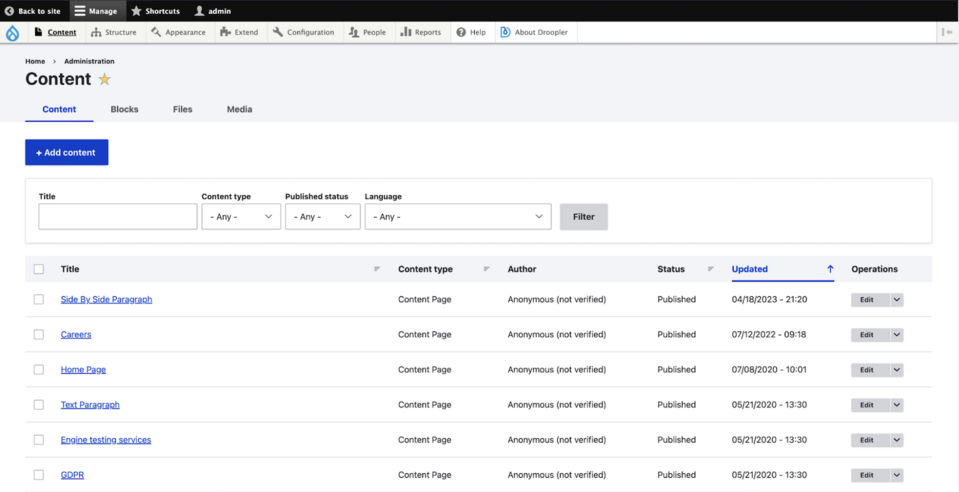Expand operations dropdown for Side By Side Paragraph
This screenshot has height=492, width=959.
pos(897,300)
